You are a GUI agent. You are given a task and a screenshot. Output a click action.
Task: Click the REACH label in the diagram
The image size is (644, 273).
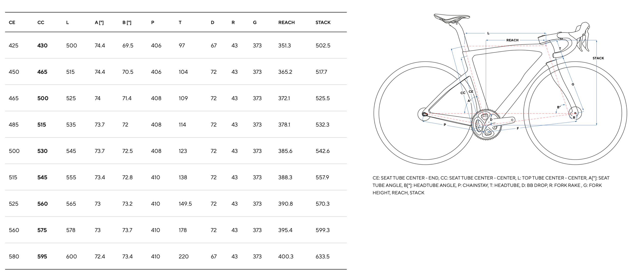[512, 40]
